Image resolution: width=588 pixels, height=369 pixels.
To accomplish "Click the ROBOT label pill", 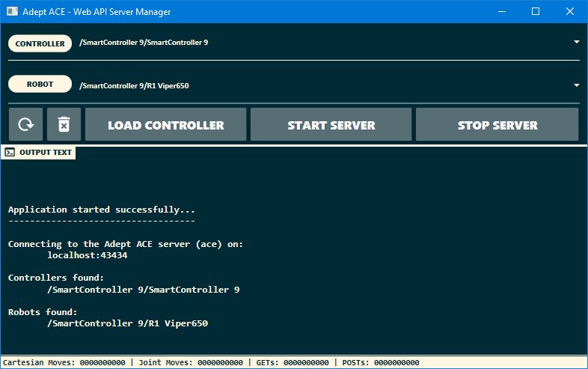I will (40, 84).
